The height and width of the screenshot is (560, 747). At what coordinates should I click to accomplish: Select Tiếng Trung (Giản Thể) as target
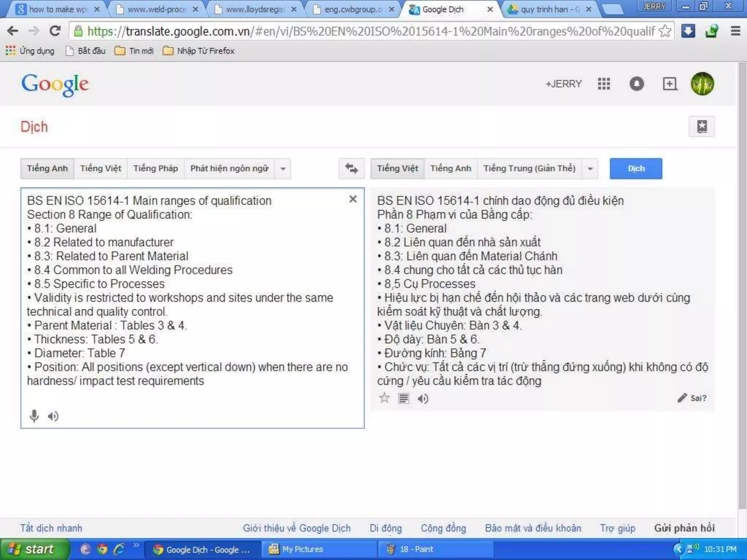[x=529, y=168]
